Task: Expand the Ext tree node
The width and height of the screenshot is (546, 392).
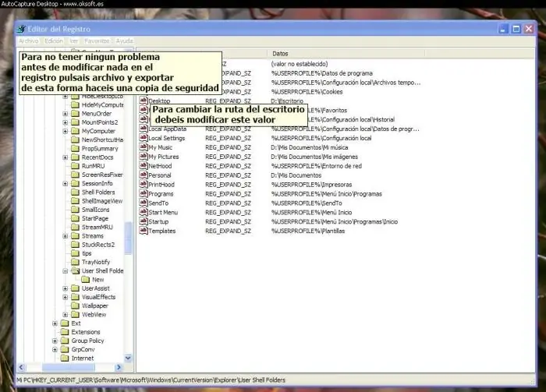Action: click(55, 323)
